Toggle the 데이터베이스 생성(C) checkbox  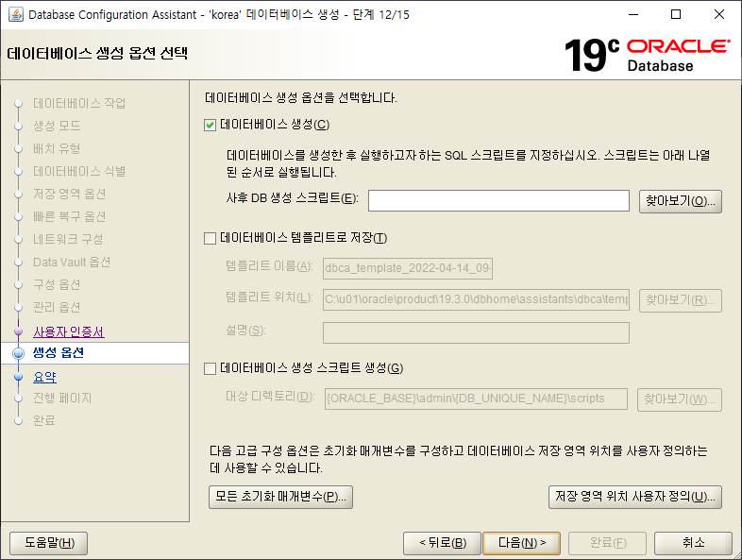pyautogui.click(x=210, y=125)
